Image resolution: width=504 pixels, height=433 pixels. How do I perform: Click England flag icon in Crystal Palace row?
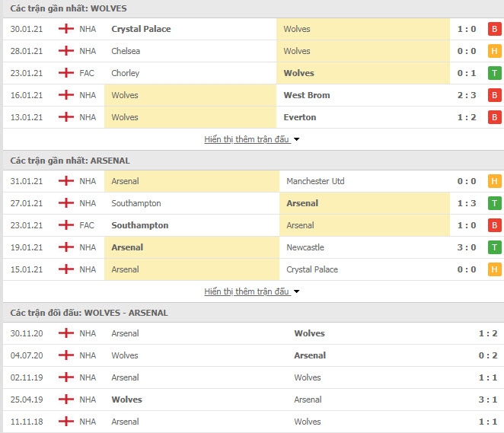tap(65, 29)
